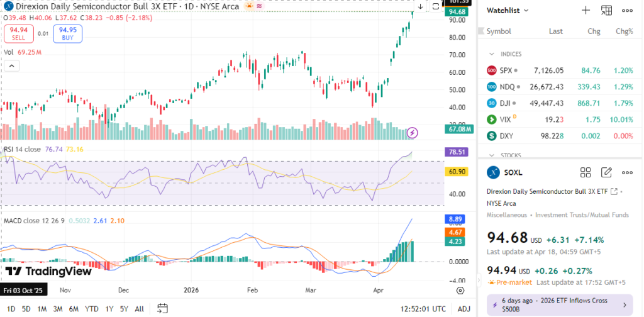Click the add symbol plus icon in Watchlist
Screen dimensions: 644x317
[586, 10]
